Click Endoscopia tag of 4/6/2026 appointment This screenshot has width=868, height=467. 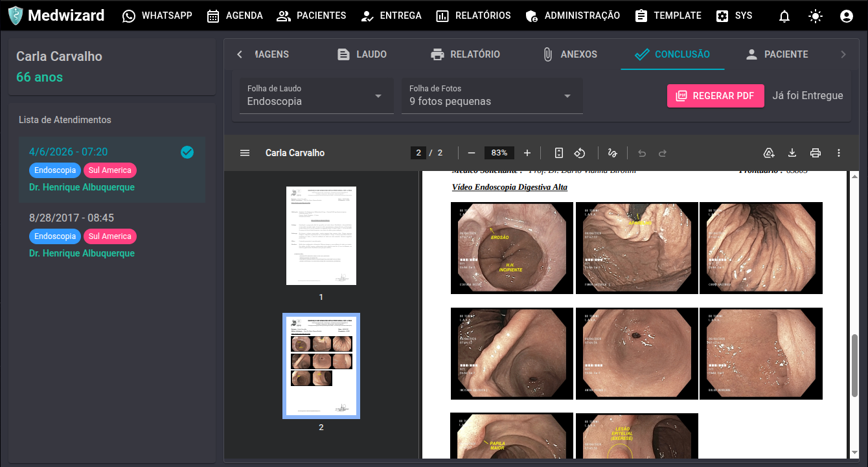pos(55,170)
